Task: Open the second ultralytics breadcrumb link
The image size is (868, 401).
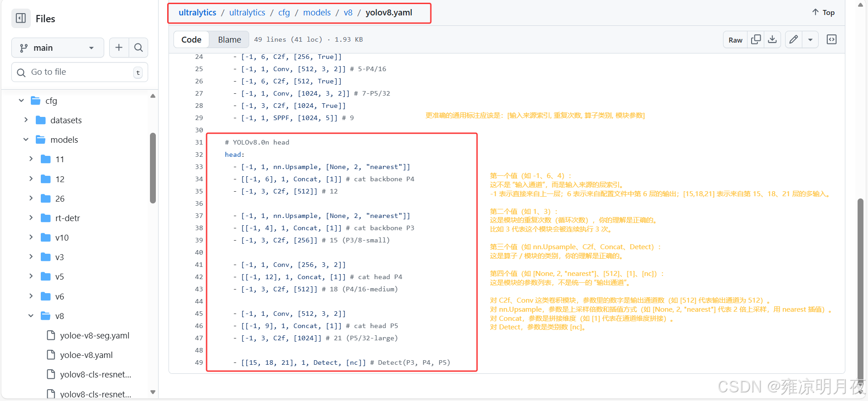Action: tap(247, 13)
